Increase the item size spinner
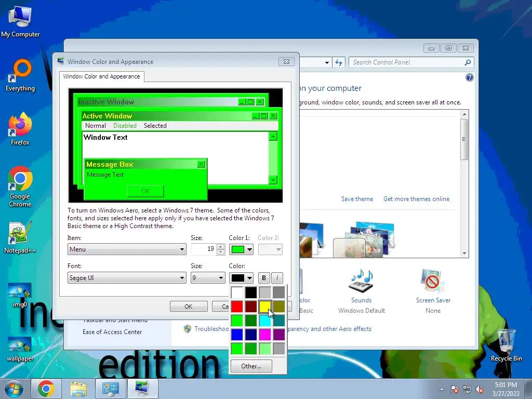 coord(220,247)
